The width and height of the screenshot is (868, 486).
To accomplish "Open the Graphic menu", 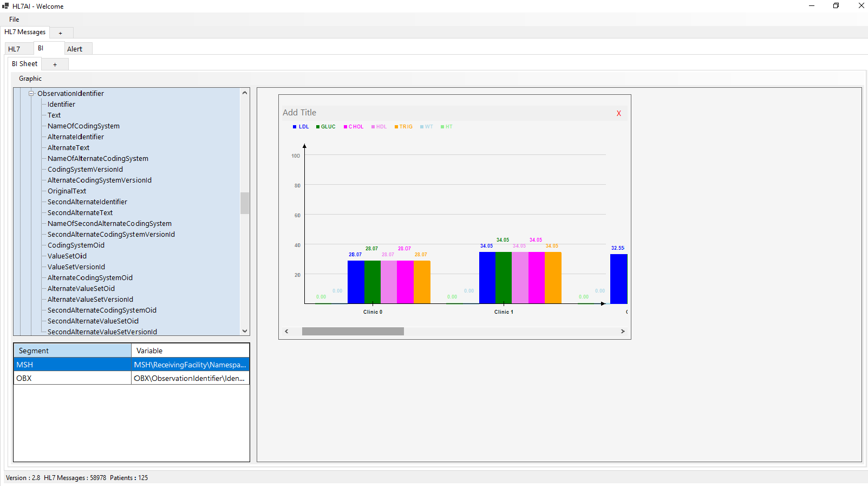I will point(30,79).
